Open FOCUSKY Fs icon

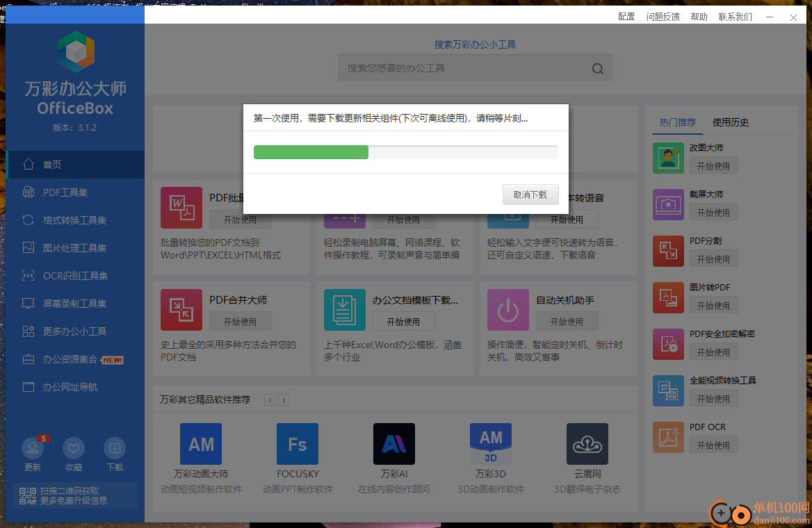click(x=298, y=444)
